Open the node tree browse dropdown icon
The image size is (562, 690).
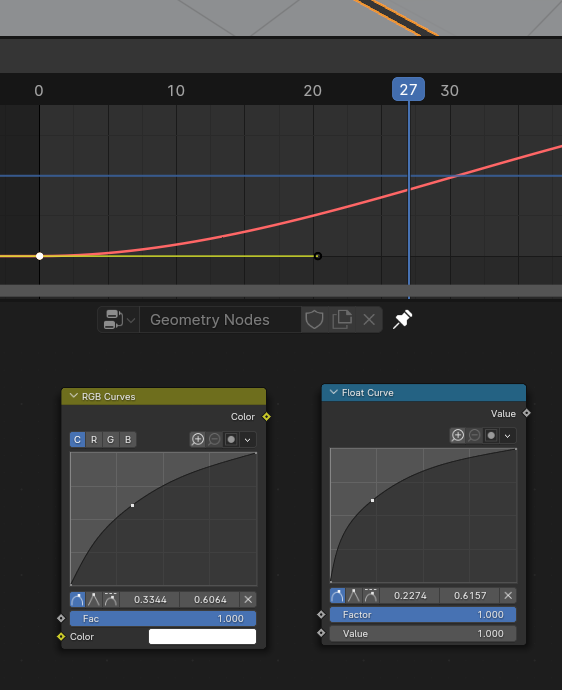click(118, 319)
